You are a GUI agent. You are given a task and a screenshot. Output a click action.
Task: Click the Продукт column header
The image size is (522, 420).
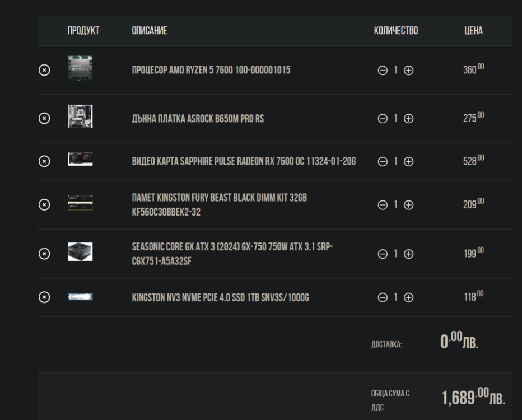(x=83, y=31)
